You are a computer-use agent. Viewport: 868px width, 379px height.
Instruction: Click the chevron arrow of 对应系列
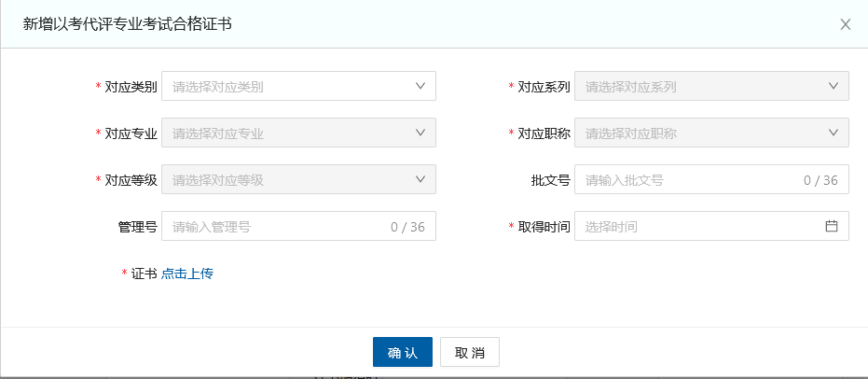(x=833, y=86)
